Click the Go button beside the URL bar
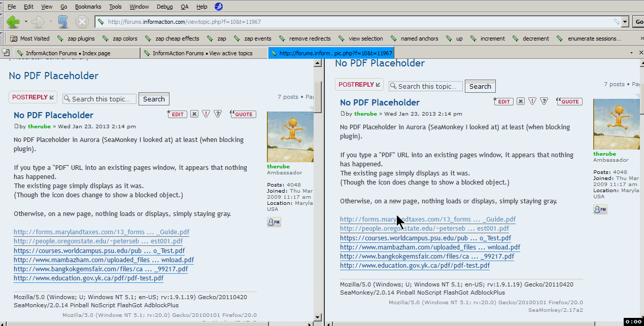This screenshot has width=644, height=326. [x=638, y=22]
